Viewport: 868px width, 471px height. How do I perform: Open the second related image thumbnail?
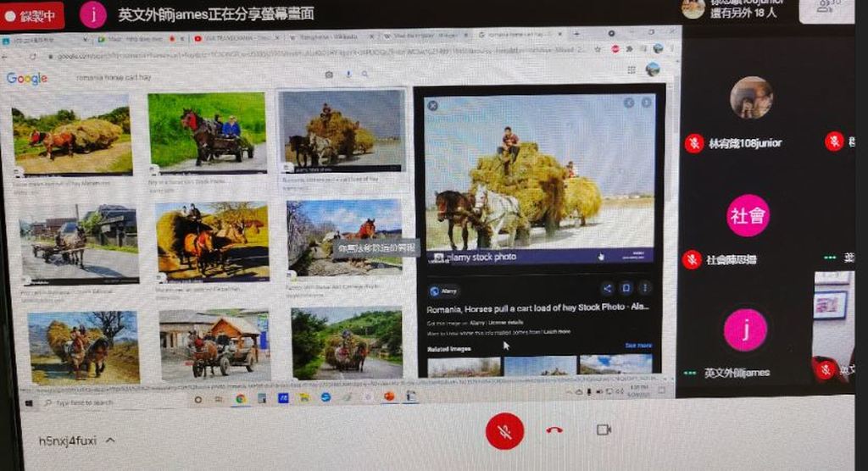point(540,365)
